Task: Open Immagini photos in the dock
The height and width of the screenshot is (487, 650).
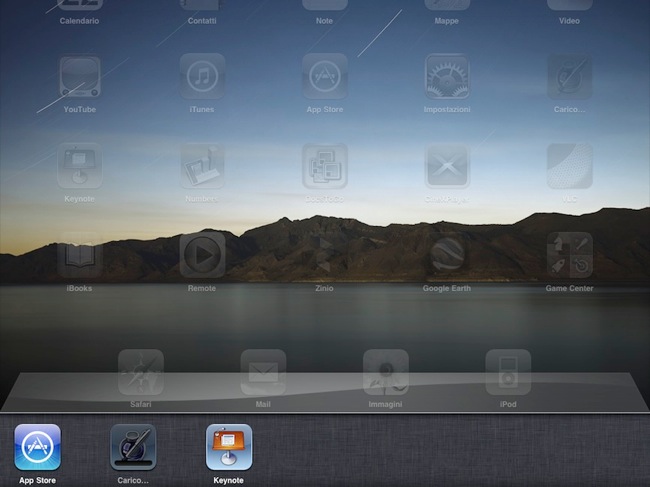Action: [x=386, y=372]
